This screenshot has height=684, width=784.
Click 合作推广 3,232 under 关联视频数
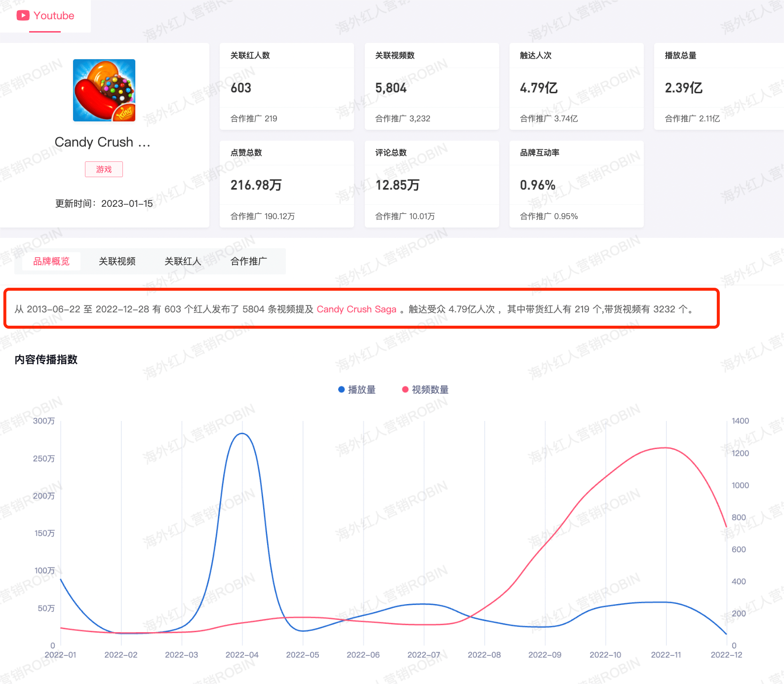[403, 118]
